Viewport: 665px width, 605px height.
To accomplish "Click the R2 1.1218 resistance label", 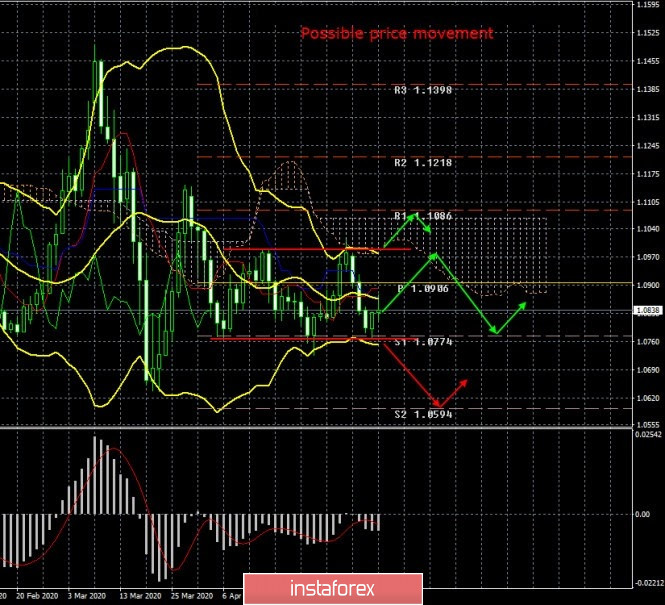I will point(423,163).
